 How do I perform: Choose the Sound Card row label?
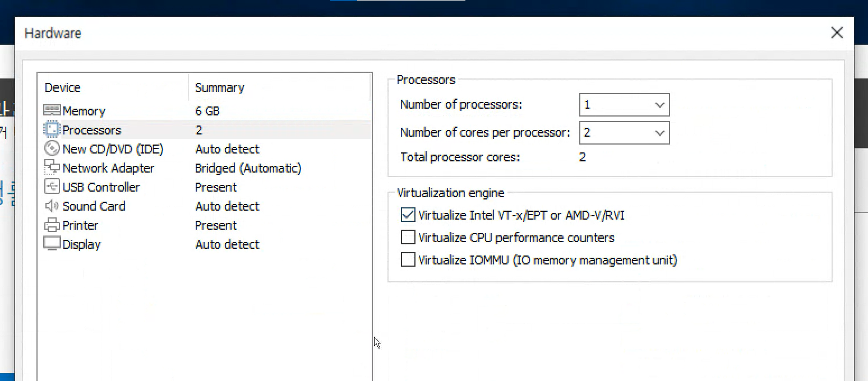tap(94, 206)
